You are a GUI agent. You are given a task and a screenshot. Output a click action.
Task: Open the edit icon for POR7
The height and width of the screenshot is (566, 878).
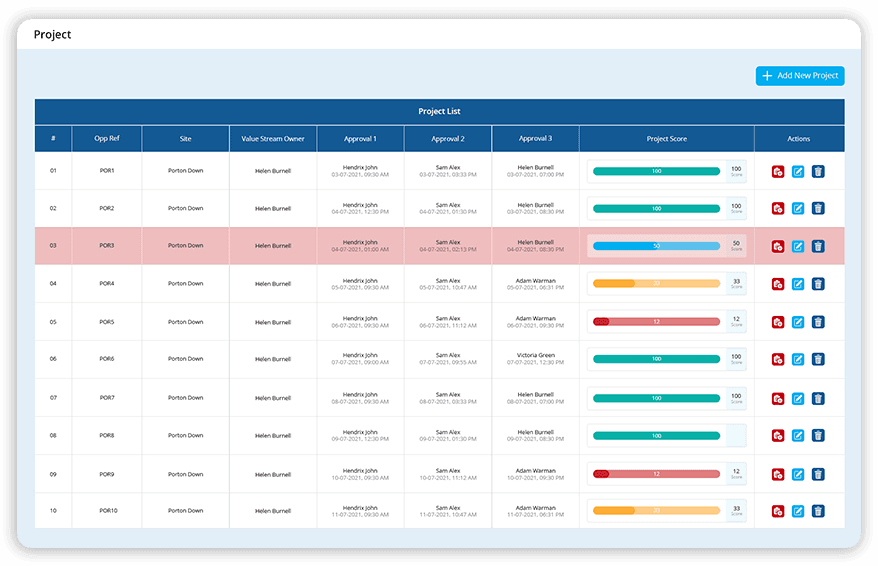point(798,398)
